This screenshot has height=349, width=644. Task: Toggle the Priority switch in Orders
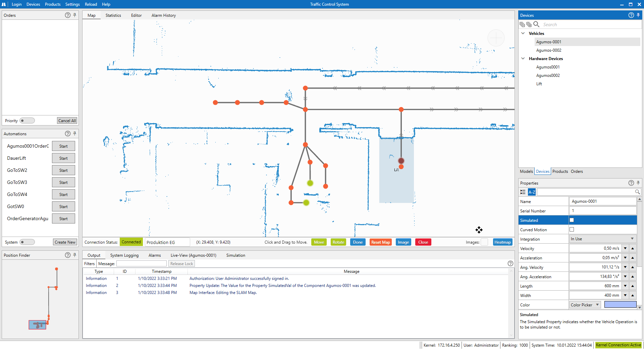27,120
